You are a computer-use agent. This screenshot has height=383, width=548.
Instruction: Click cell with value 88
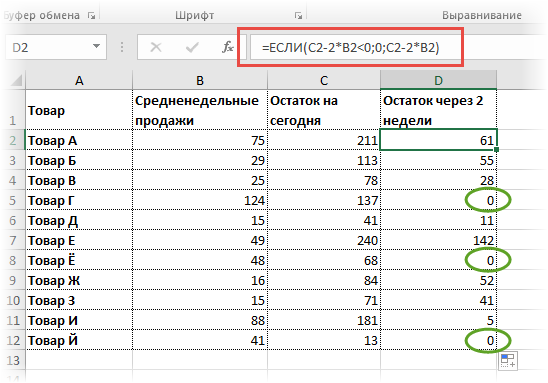[x=200, y=320]
